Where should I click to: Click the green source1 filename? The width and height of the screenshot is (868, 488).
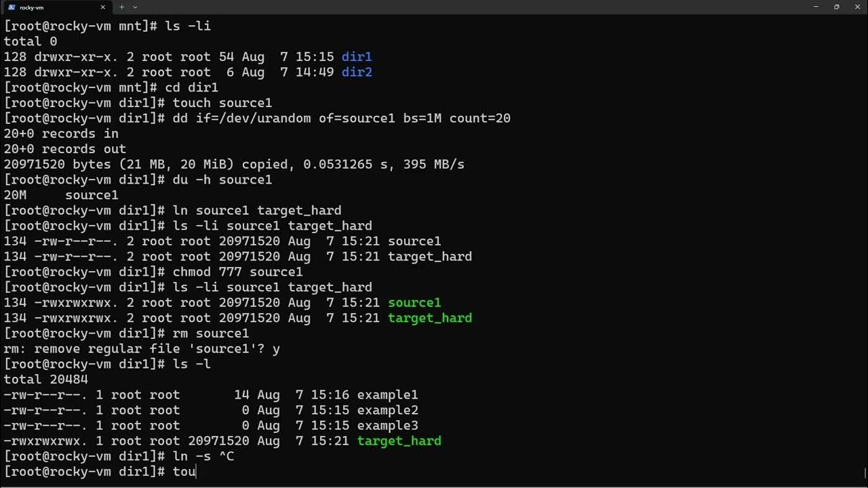414,303
